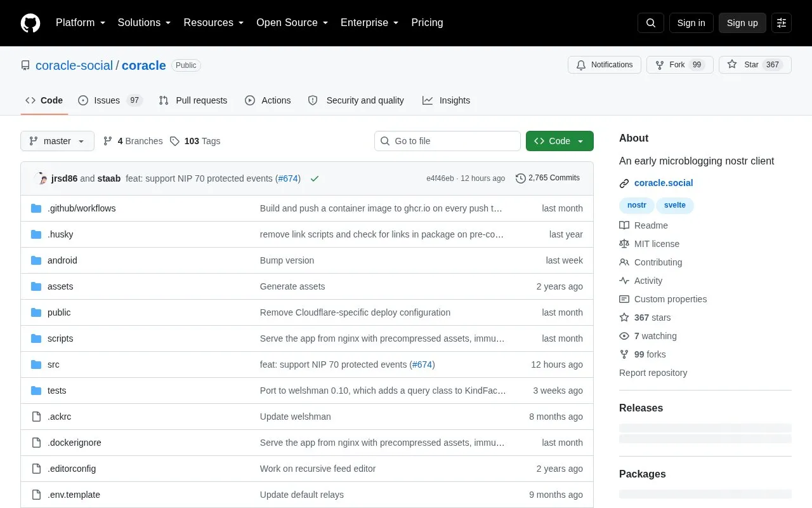Open the Insights tab
The height and width of the screenshot is (508, 812).
pyautogui.click(x=447, y=100)
